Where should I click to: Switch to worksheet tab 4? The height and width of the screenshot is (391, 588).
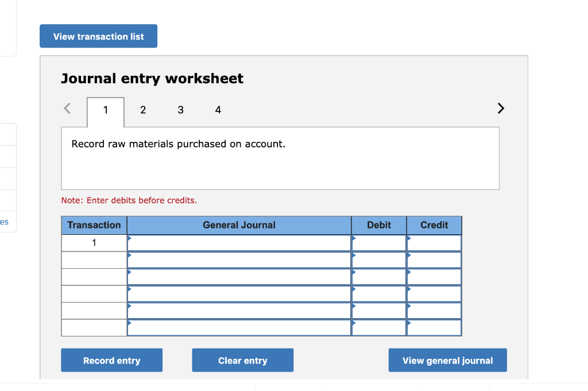pos(218,110)
